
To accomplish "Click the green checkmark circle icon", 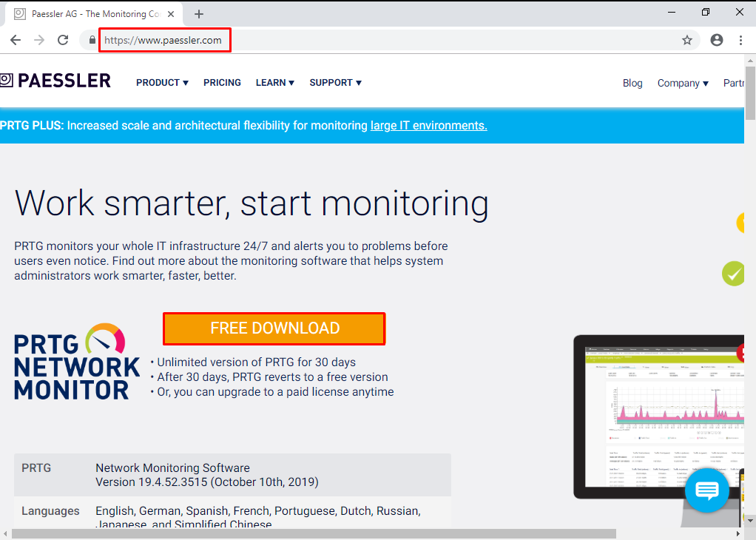I will coord(733,274).
